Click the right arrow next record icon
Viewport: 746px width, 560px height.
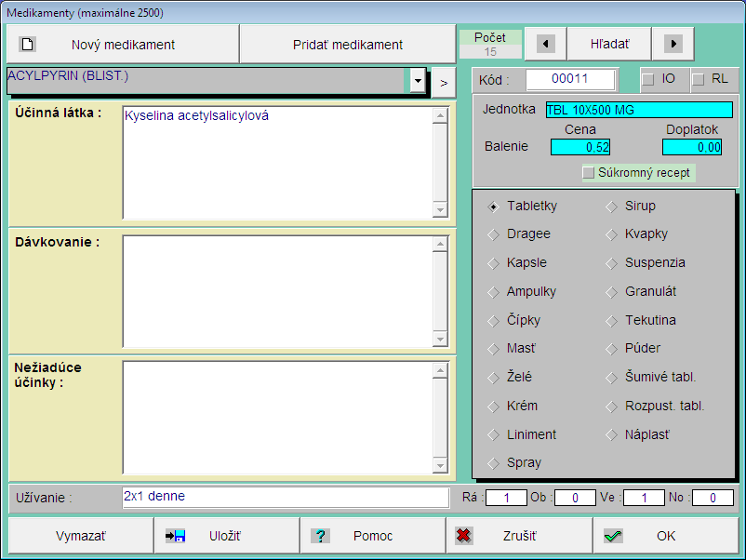(673, 44)
